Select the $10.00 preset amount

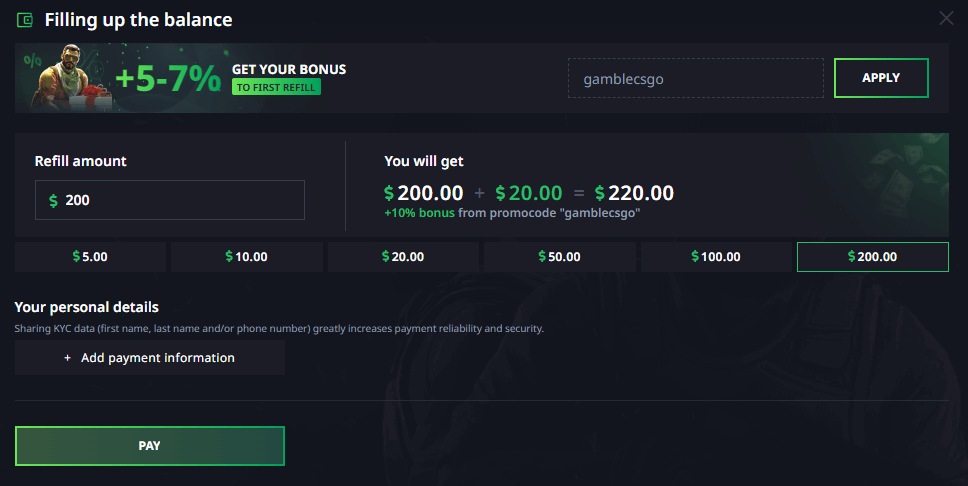coord(247,257)
